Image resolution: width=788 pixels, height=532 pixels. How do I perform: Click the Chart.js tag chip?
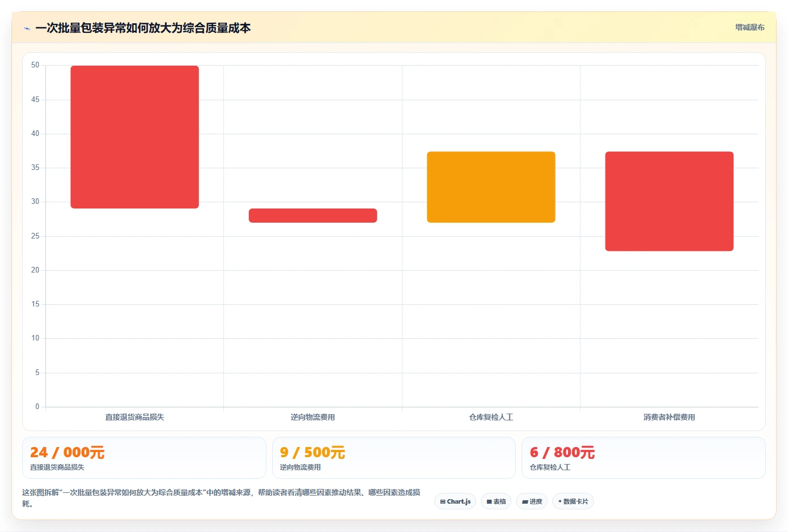[455, 501]
